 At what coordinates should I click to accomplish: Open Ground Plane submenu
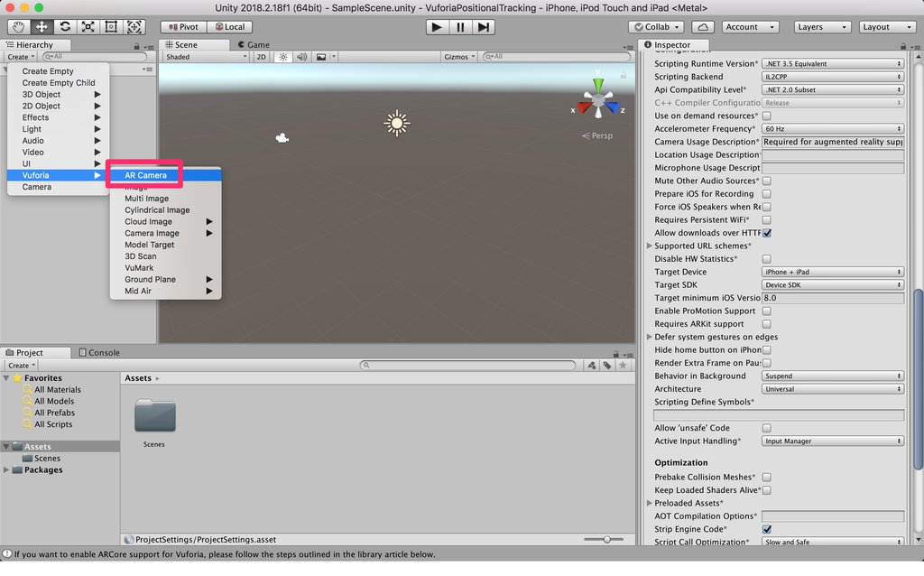tap(165, 280)
